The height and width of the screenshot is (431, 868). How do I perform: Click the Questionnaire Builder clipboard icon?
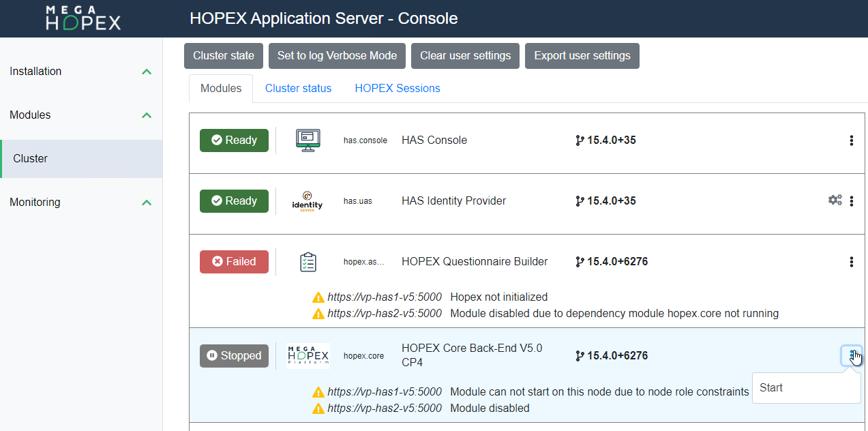(308, 262)
